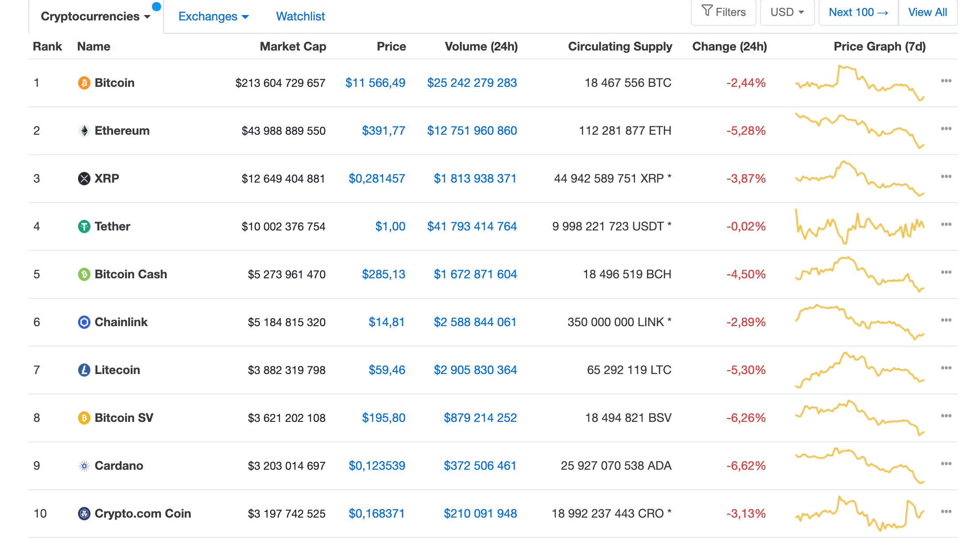This screenshot has height=538, width=980.
Task: Click the Crypto.com Coin logo icon
Action: tap(84, 514)
